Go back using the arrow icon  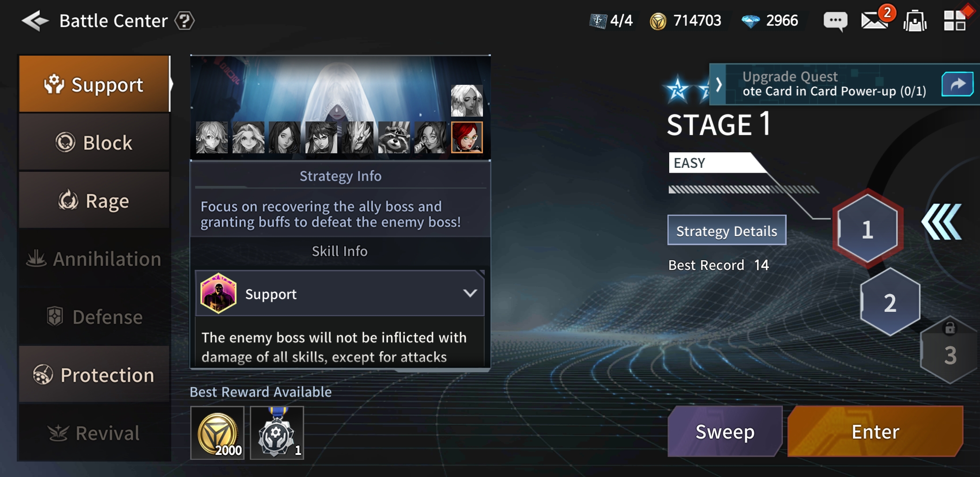point(35,21)
